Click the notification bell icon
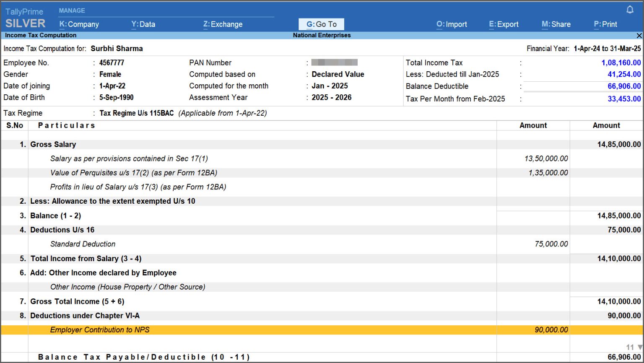Image resolution: width=644 pixels, height=363 pixels. click(630, 9)
